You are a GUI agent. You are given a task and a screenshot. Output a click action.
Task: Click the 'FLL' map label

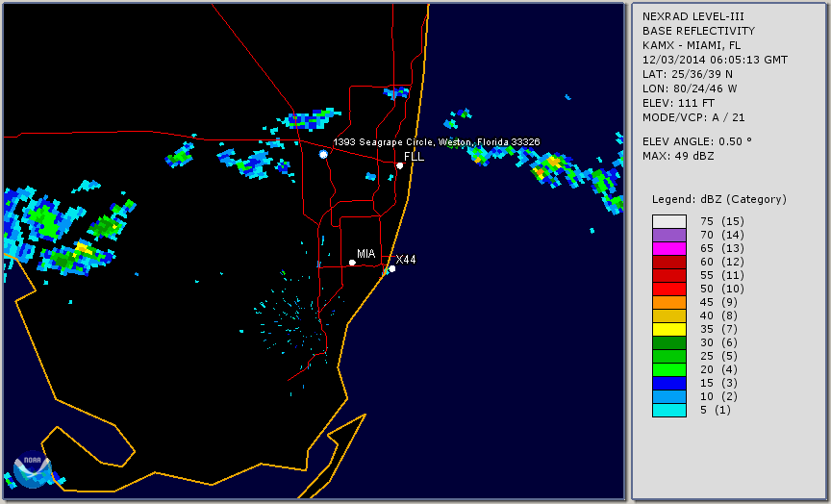point(414,157)
